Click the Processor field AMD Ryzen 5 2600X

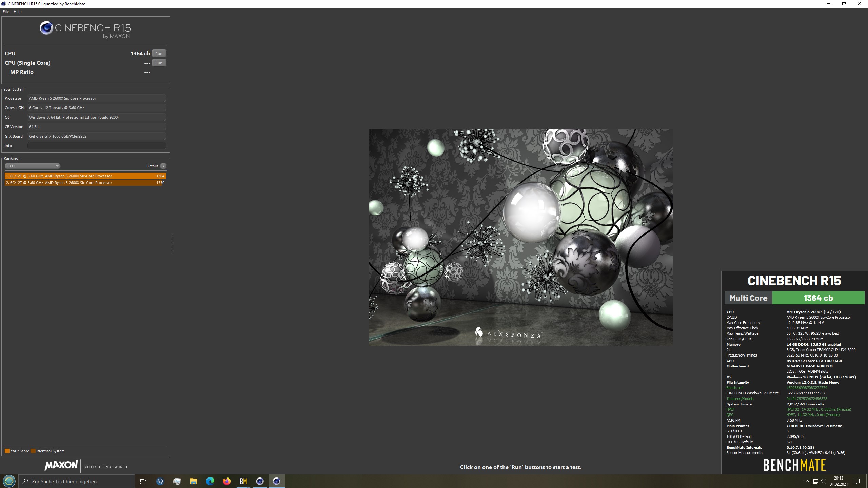[x=97, y=98]
